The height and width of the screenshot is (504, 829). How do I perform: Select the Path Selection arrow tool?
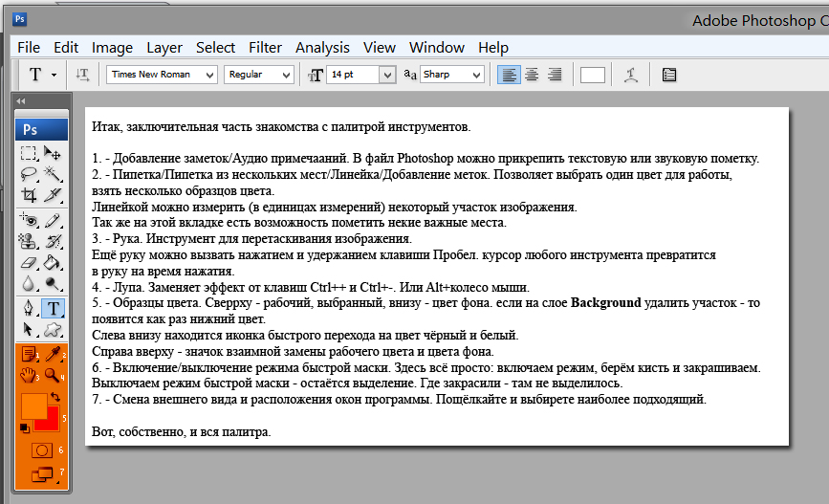click(x=29, y=330)
